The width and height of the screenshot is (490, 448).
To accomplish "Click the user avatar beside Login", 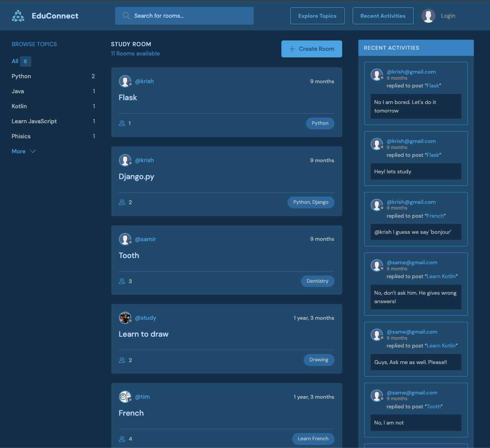I will point(428,16).
